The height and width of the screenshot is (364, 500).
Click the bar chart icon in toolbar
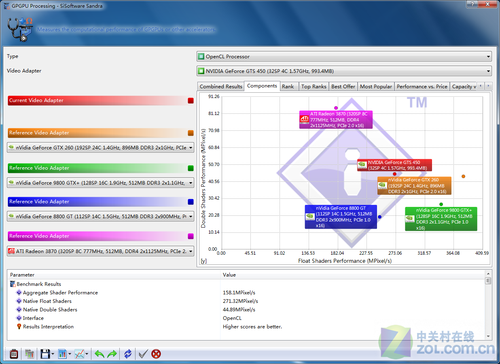tap(63, 353)
